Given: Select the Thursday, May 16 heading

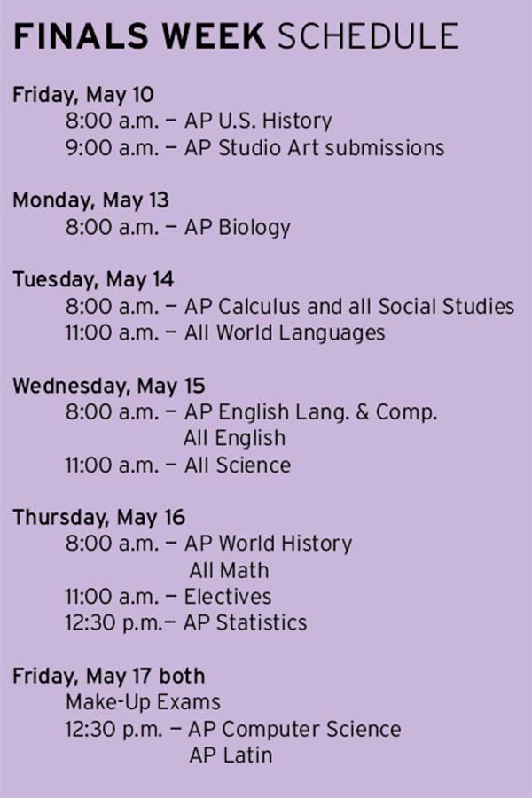Looking at the screenshot, I should 98,518.
